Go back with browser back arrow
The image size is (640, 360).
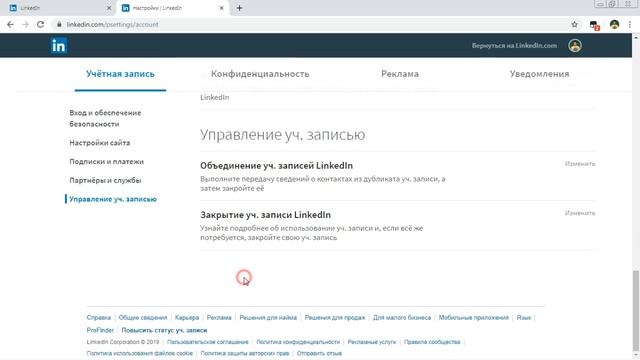[x=11, y=24]
